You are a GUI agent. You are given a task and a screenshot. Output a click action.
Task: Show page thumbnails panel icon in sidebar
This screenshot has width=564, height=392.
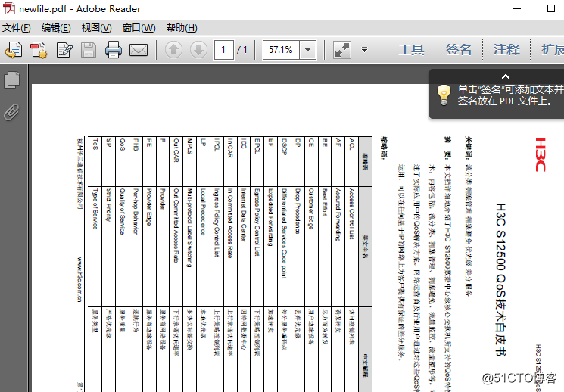[x=12, y=80]
